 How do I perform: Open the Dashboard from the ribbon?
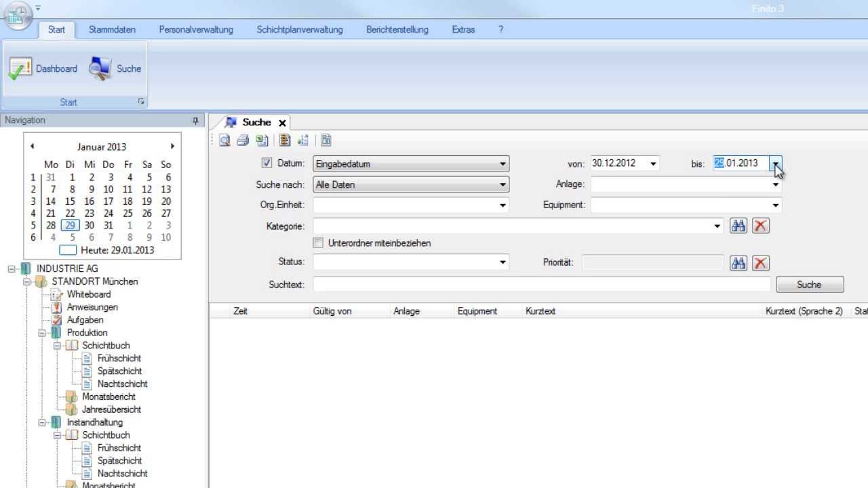[x=43, y=68]
